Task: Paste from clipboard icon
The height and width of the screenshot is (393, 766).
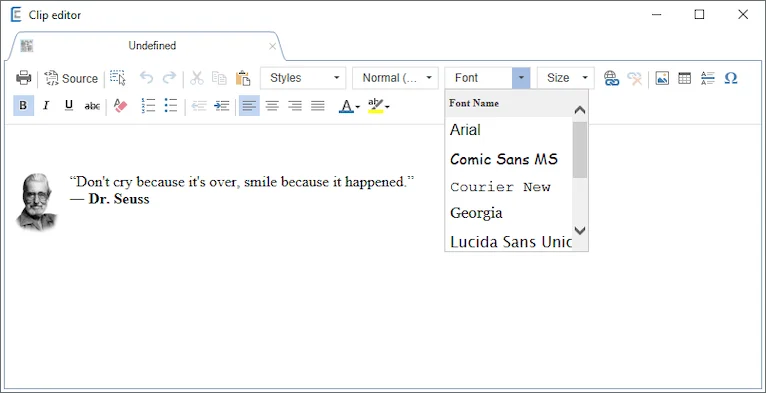Action: pyautogui.click(x=243, y=78)
